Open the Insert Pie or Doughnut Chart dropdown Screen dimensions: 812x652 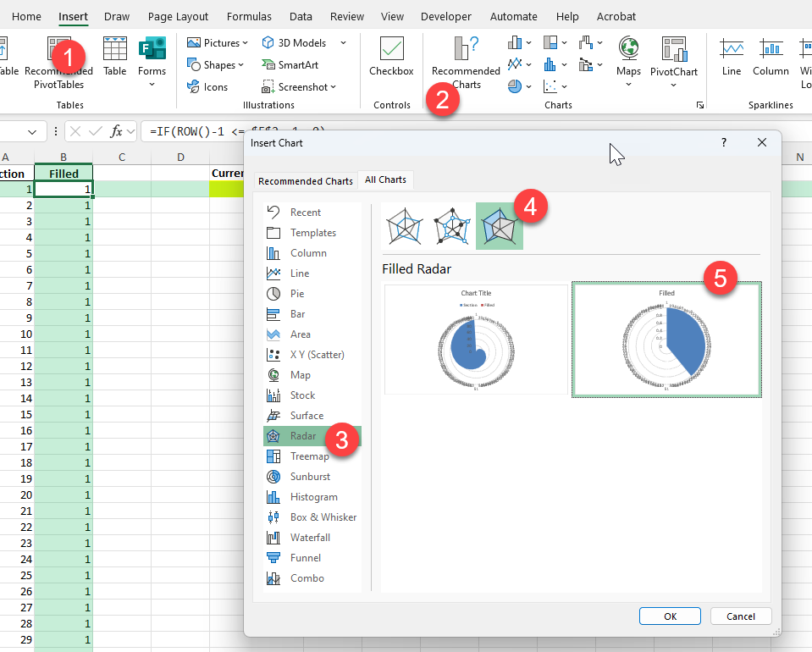pyautogui.click(x=528, y=86)
